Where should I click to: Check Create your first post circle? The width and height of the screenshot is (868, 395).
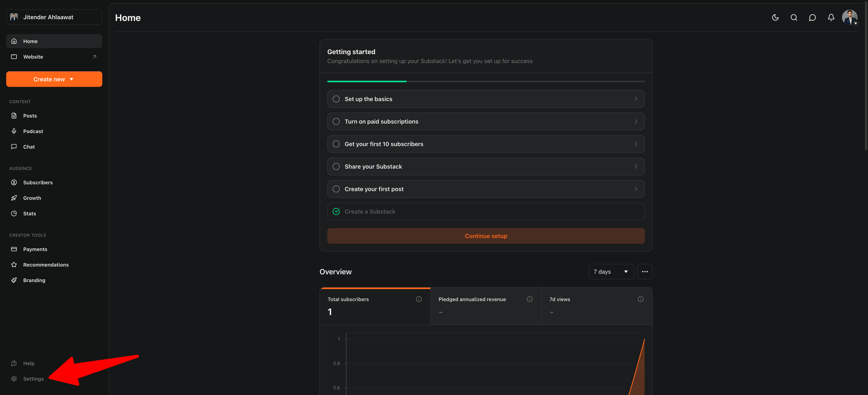point(336,189)
